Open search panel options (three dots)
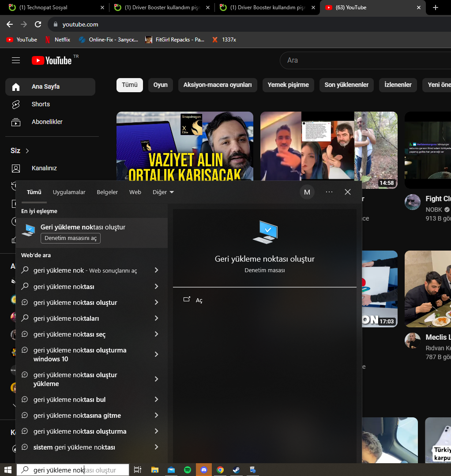 click(329, 192)
